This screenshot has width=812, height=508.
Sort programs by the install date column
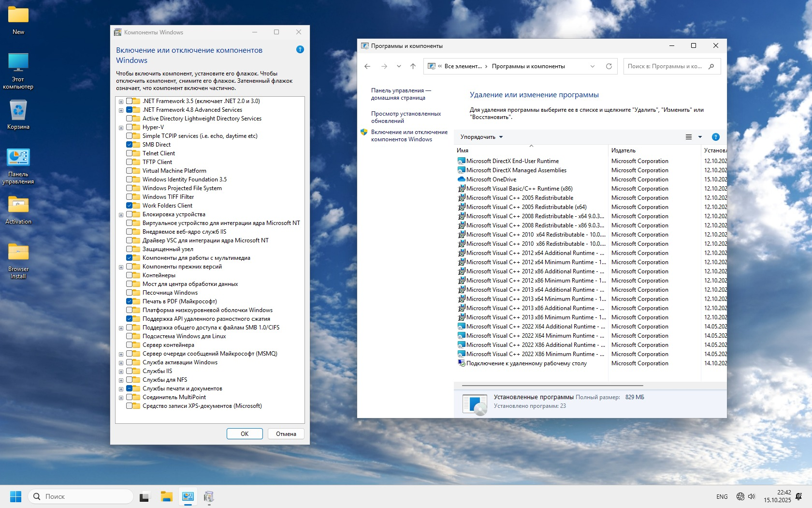[714, 150]
